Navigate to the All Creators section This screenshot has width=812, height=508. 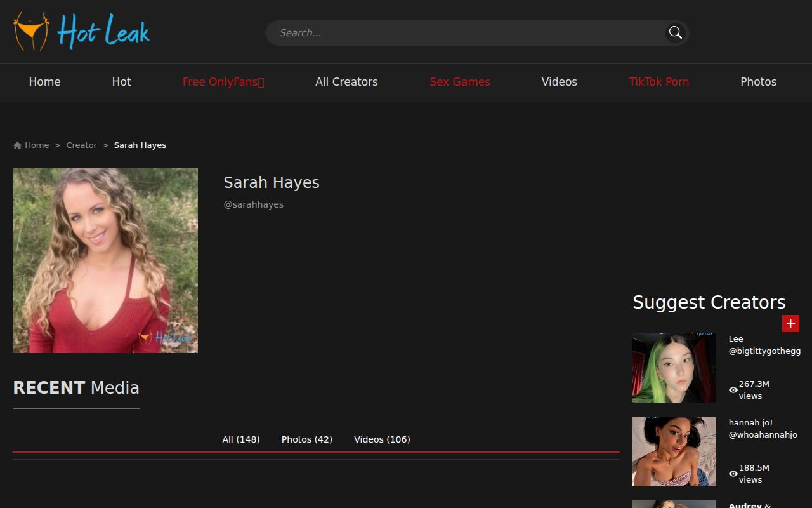coord(346,82)
